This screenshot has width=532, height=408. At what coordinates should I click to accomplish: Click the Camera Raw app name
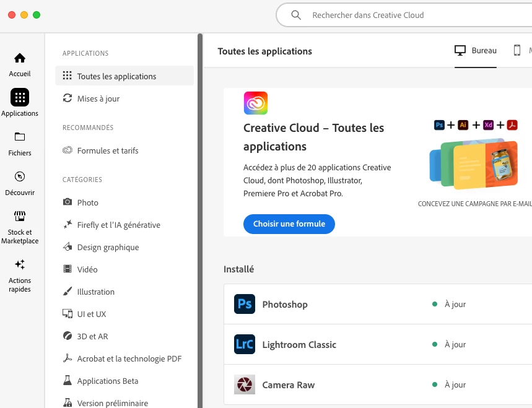coord(289,385)
